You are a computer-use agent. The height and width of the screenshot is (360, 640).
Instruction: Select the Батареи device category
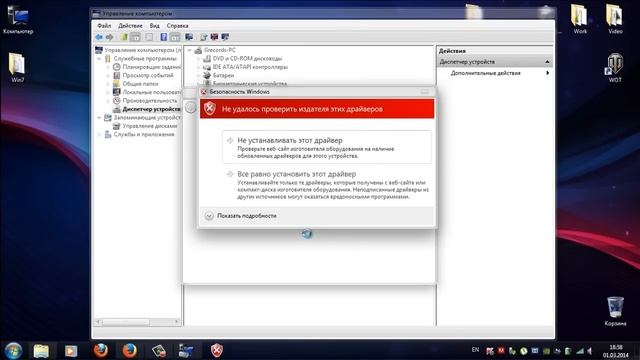click(x=219, y=76)
